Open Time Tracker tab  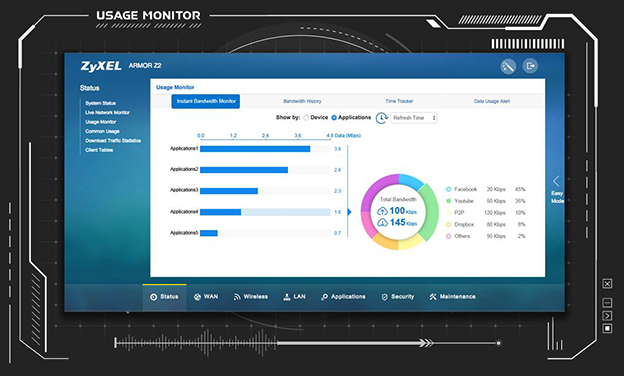tap(399, 101)
